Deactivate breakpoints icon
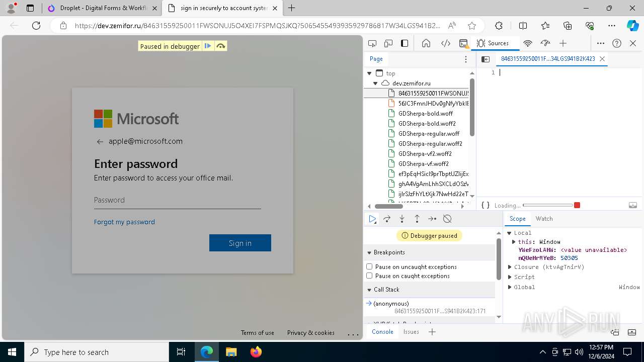Screen dimensions: 644x362 tap(447, 219)
